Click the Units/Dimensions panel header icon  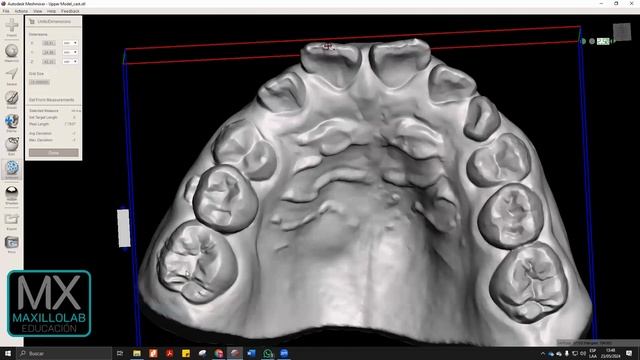pyautogui.click(x=32, y=21)
